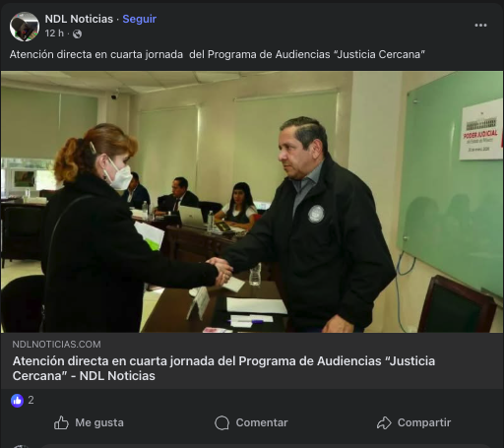Viewport: 504px width, 448px height.
Task: Click the thumbs-up Me gusta icon
Action: pyautogui.click(x=61, y=422)
